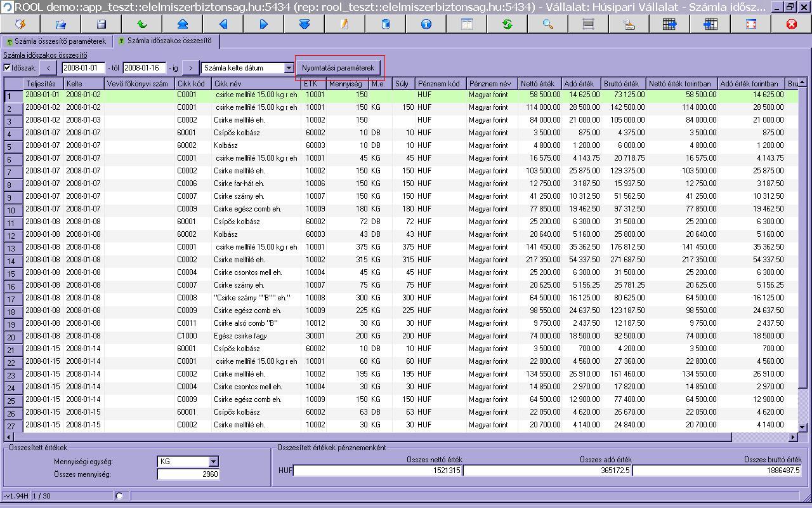Click the table export arrow toolbar icon

[x=670, y=24]
